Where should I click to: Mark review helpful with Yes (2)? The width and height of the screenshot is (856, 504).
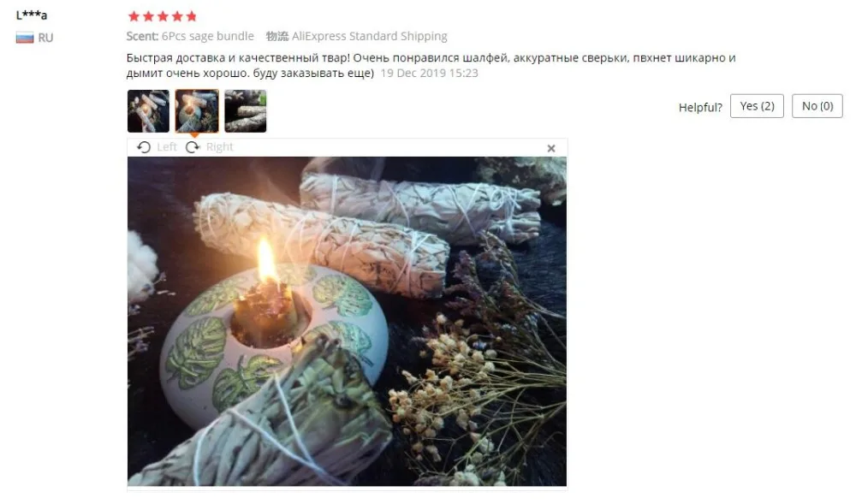(x=757, y=106)
